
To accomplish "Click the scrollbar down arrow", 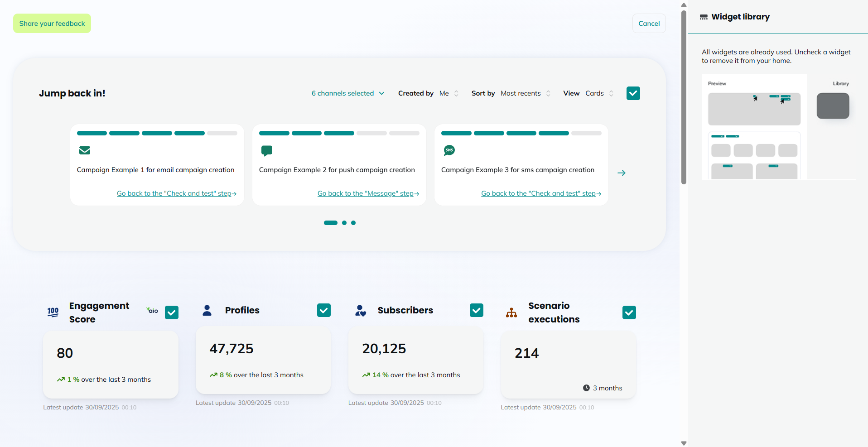I will (x=684, y=443).
